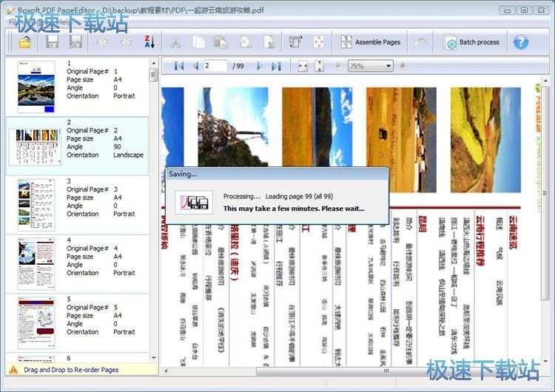Click the resize page arrows icon

(319, 42)
